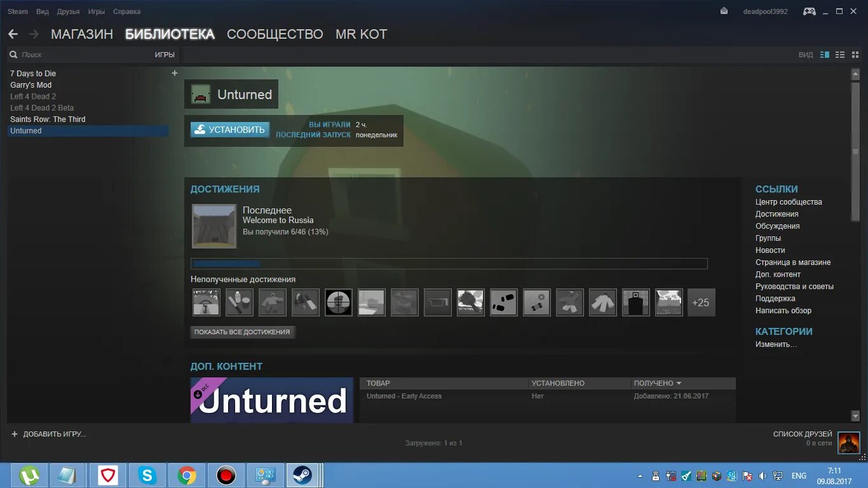The width and height of the screenshot is (868, 488).
Task: Click Unturned - Early Access DLC row
Action: [x=547, y=396]
